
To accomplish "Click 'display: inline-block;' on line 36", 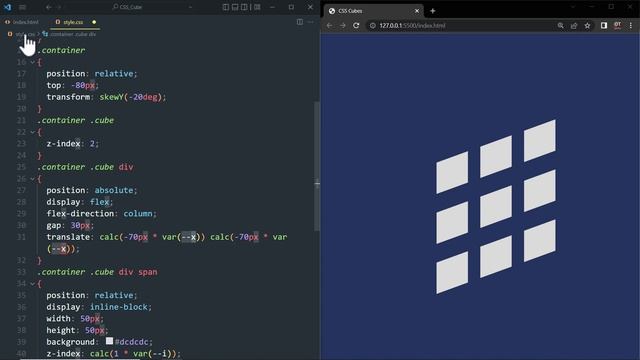I will click(99, 307).
